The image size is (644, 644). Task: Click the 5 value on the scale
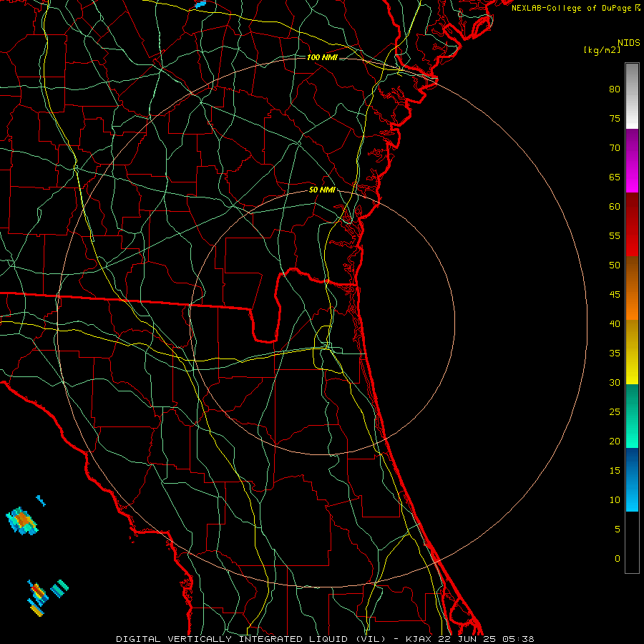pyautogui.click(x=618, y=530)
